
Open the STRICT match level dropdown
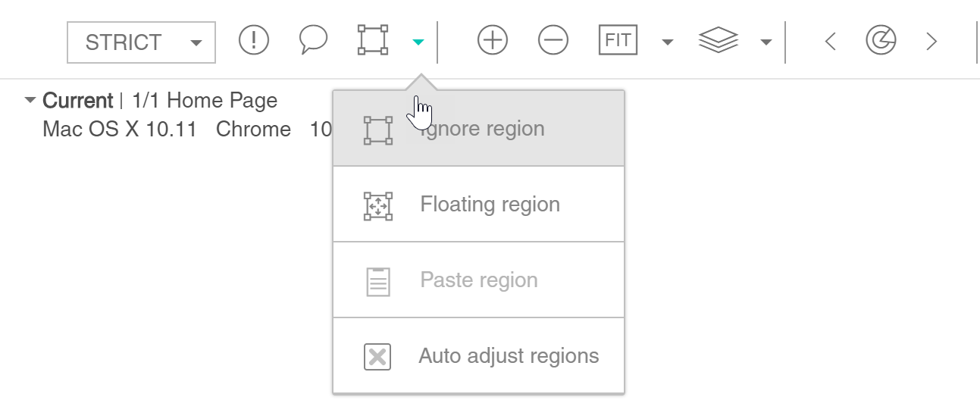(141, 42)
